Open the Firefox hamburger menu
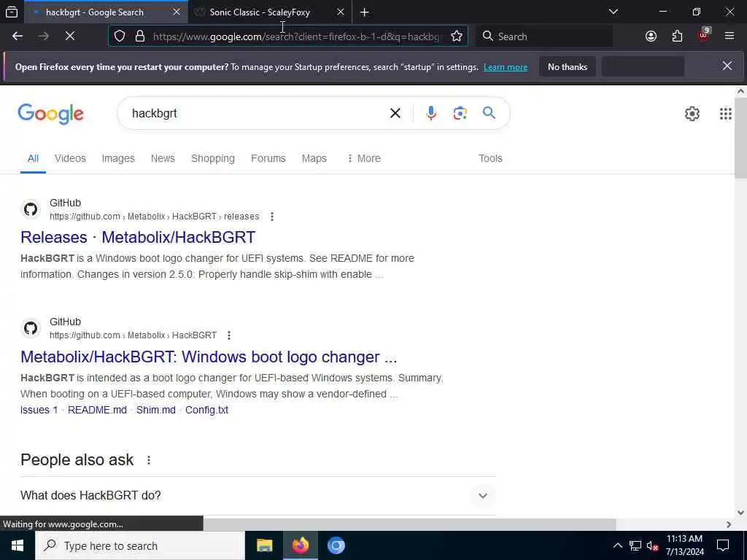The image size is (747, 560). pos(729,36)
